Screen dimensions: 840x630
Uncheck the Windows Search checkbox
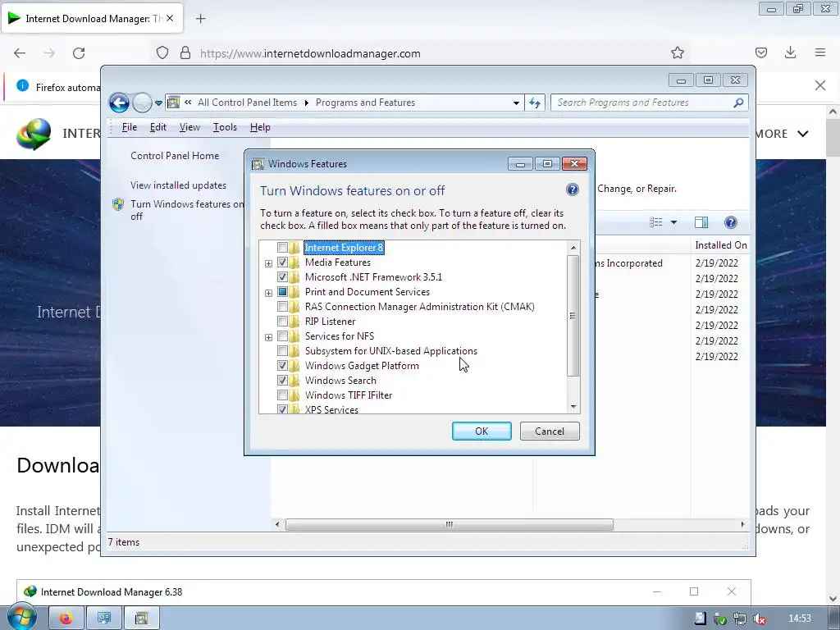click(282, 381)
